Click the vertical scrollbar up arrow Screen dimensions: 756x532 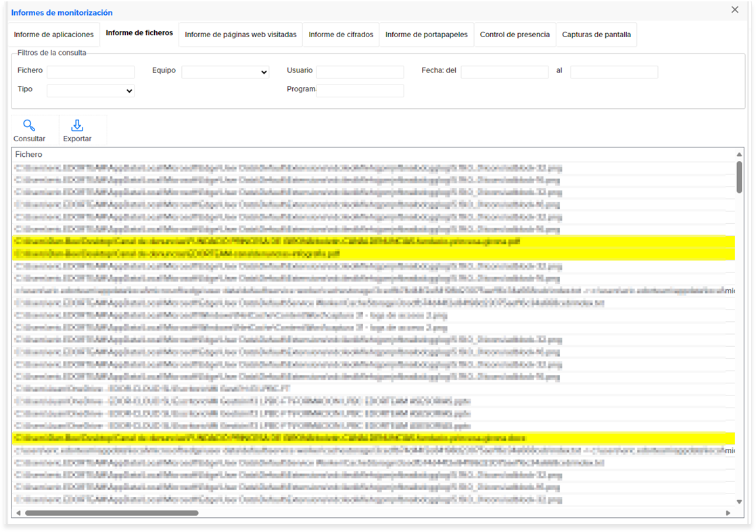coord(739,155)
